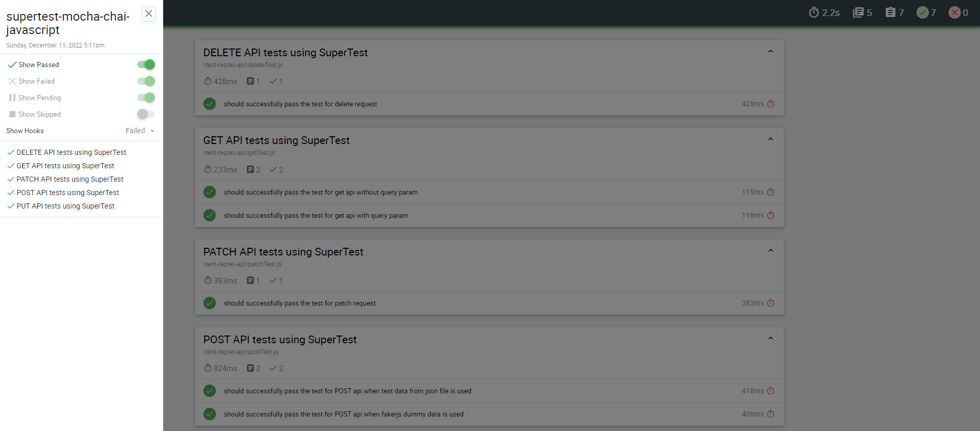This screenshot has height=431, width=980.
Task: Click the passed tests checkmark icon in header
Action: 922,12
